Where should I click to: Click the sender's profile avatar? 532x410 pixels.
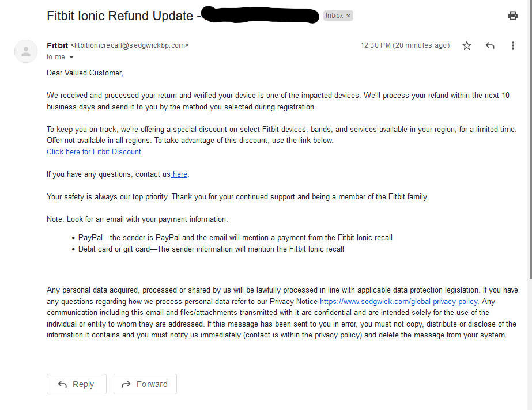pyautogui.click(x=26, y=51)
